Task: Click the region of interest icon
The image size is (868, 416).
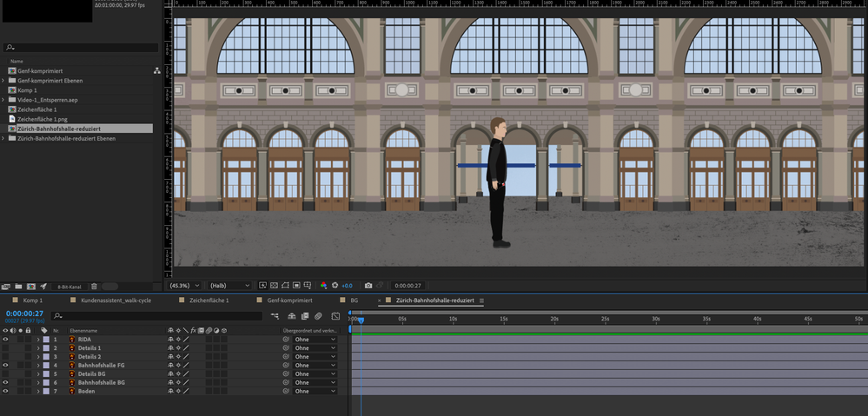Action: pos(297,286)
